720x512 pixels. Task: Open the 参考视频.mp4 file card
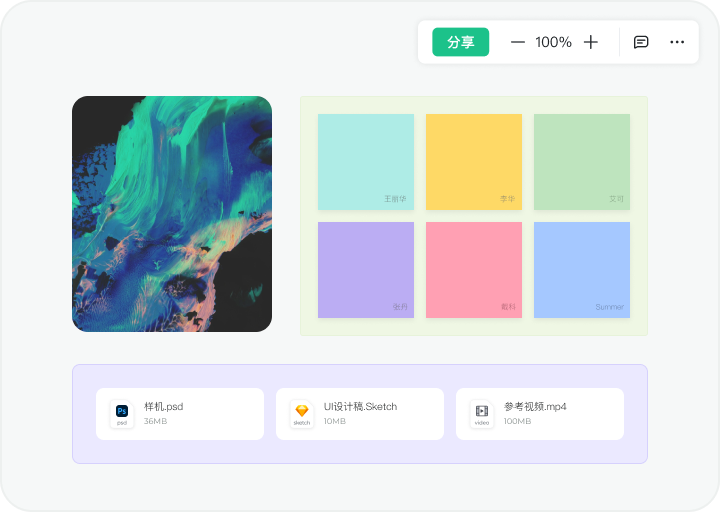coord(540,414)
